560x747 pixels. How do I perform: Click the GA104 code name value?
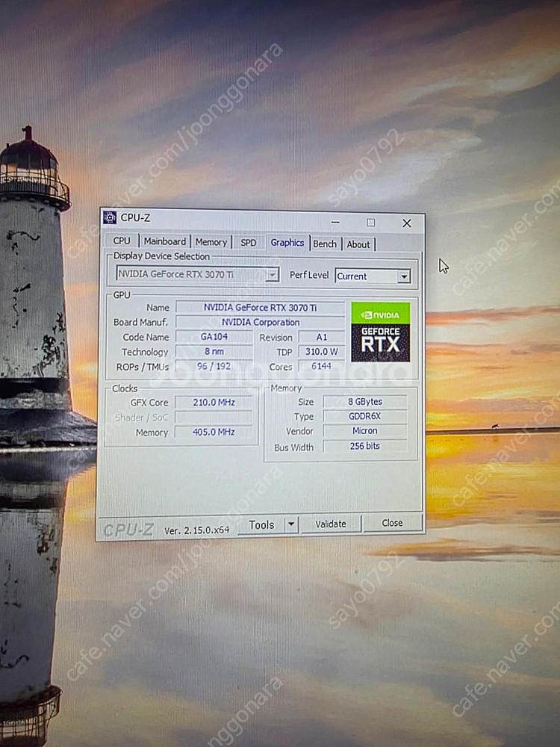(214, 336)
